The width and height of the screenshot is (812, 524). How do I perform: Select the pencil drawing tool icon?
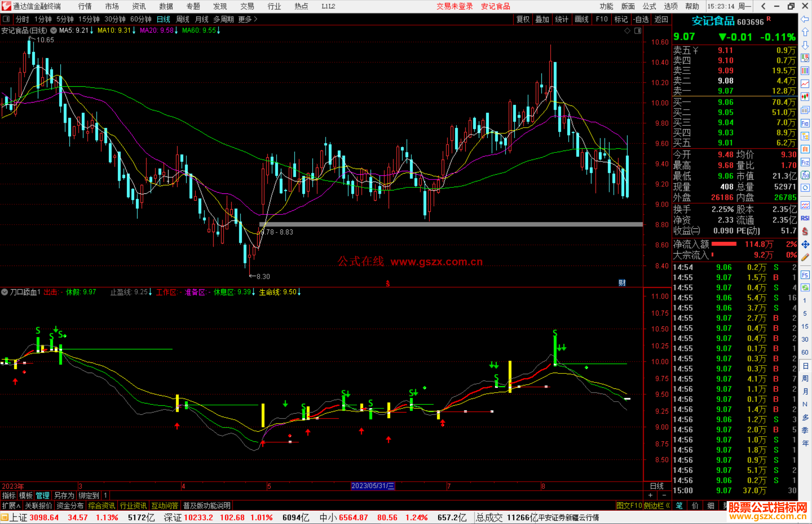click(x=805, y=257)
